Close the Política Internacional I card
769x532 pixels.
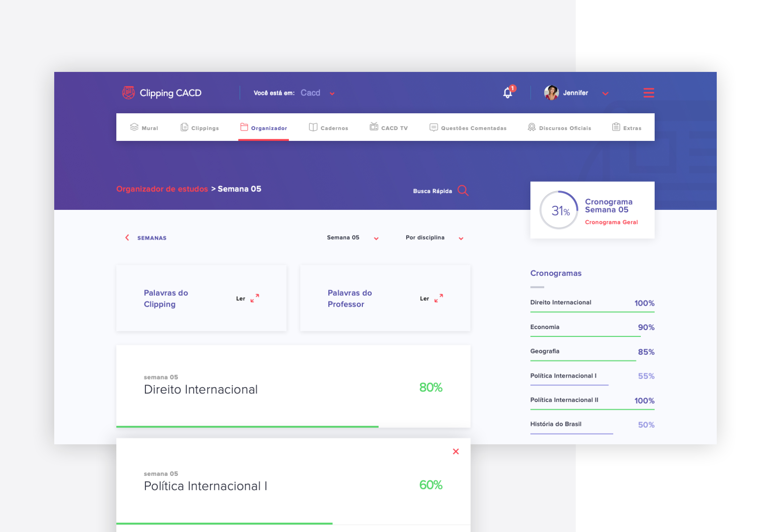pos(455,451)
